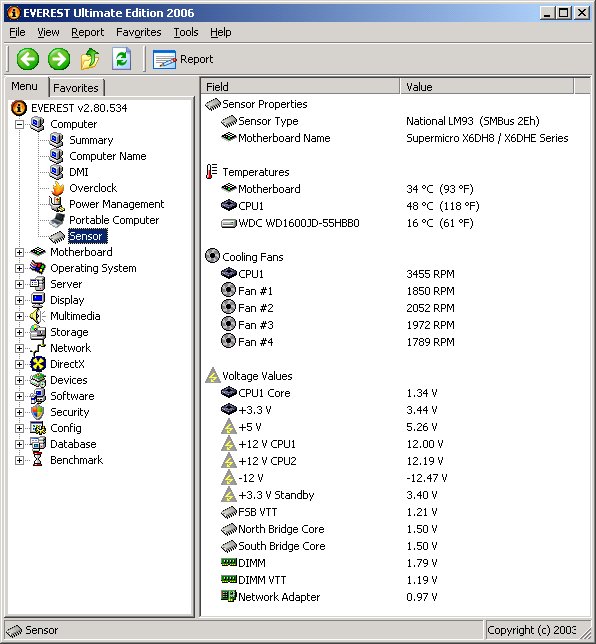Switch to the Favorites tab

click(76, 87)
